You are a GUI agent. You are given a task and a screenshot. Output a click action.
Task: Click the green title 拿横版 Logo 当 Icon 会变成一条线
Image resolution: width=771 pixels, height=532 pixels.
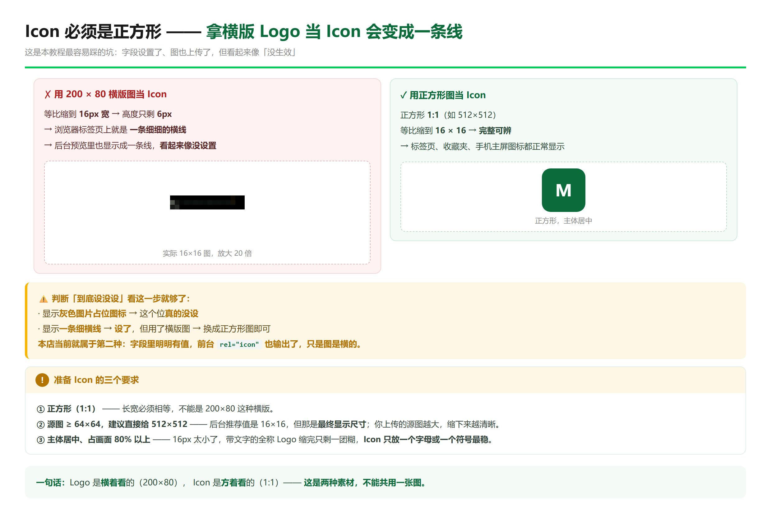coord(334,31)
